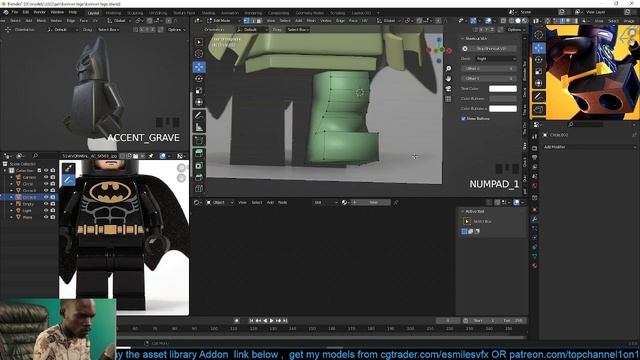Select the Inset Faces tool
The image size is (640, 360).
pos(199,165)
